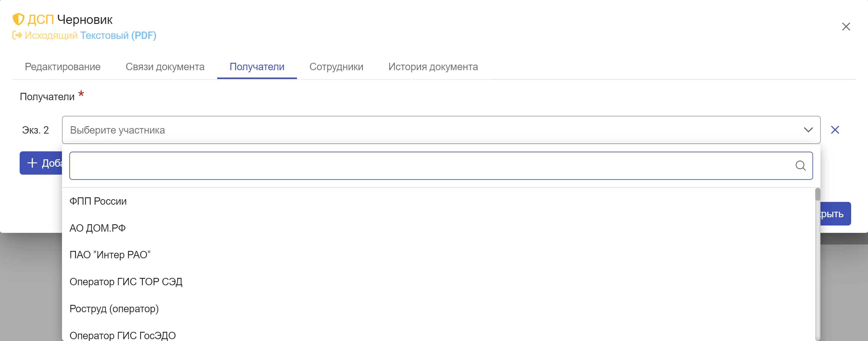Screen dimensions: 868x341
Task: Click the blue button ending in 'рыть'
Action: pos(835,214)
